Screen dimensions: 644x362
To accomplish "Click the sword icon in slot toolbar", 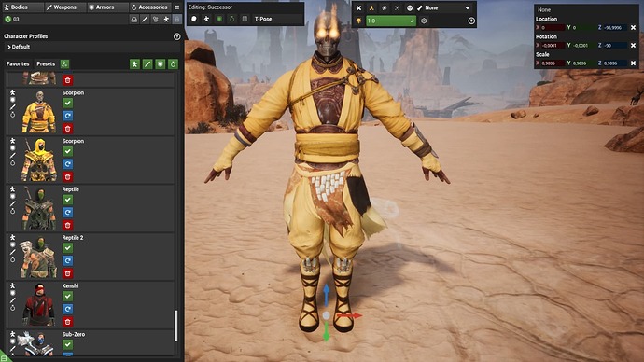I will click(x=145, y=20).
